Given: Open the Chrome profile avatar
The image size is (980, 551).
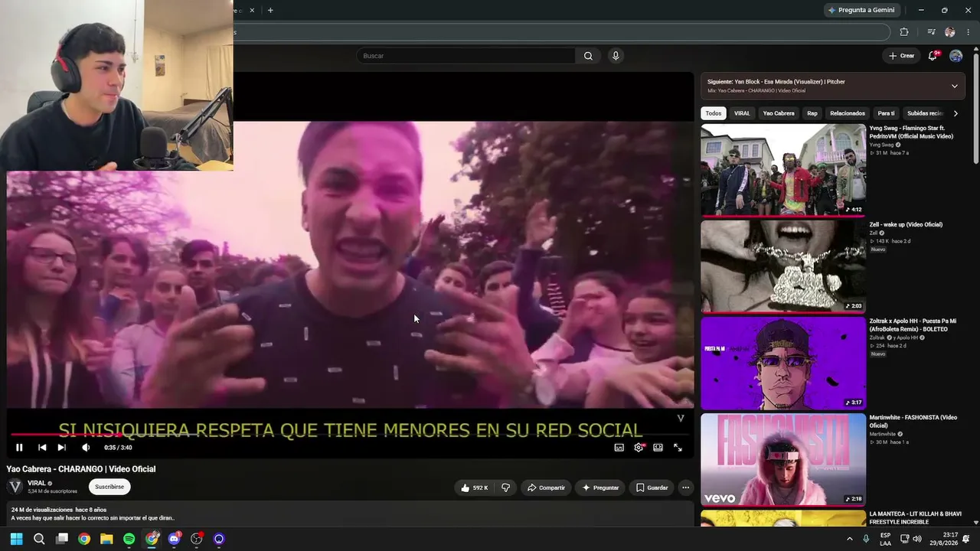Looking at the screenshot, I should tap(949, 32).
